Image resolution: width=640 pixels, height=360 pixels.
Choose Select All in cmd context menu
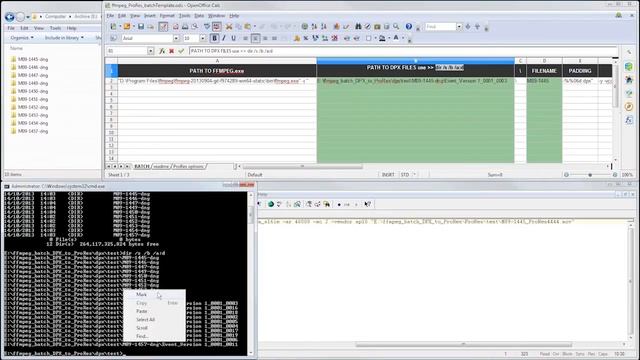pos(145,320)
